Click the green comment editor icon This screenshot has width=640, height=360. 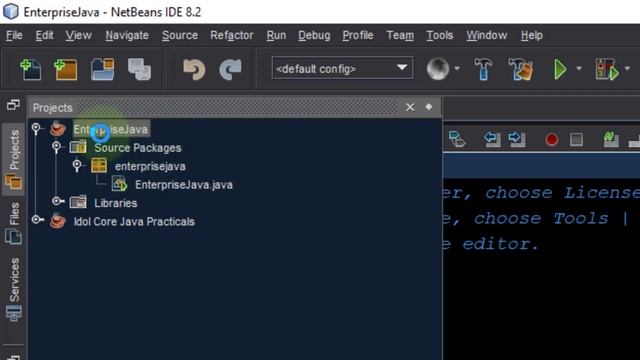(611, 139)
